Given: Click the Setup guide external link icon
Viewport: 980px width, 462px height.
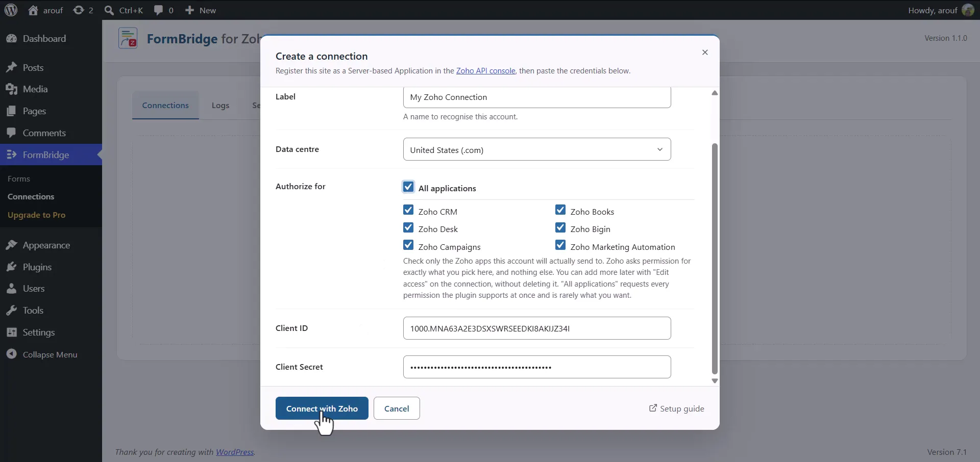Looking at the screenshot, I should pyautogui.click(x=653, y=408).
